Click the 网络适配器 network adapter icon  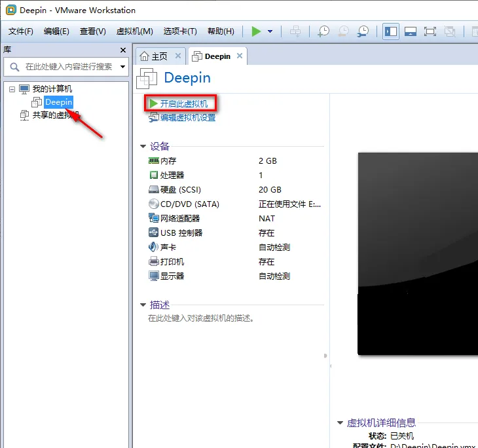pos(153,218)
